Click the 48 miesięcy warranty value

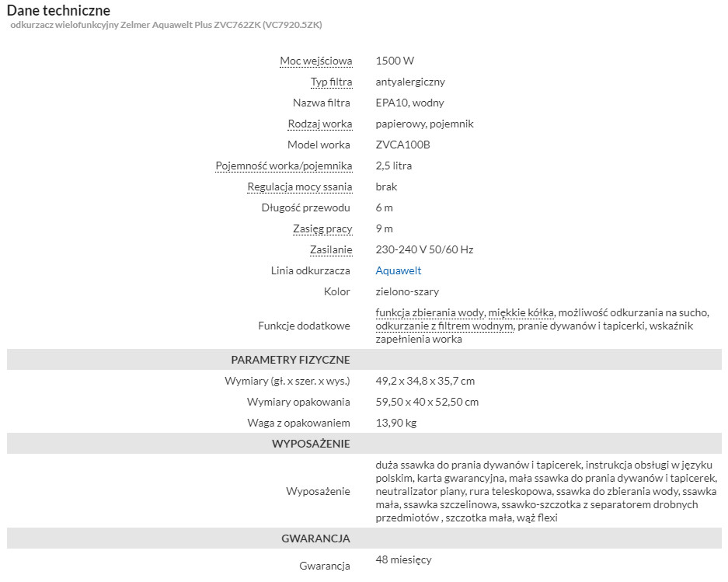click(x=403, y=559)
